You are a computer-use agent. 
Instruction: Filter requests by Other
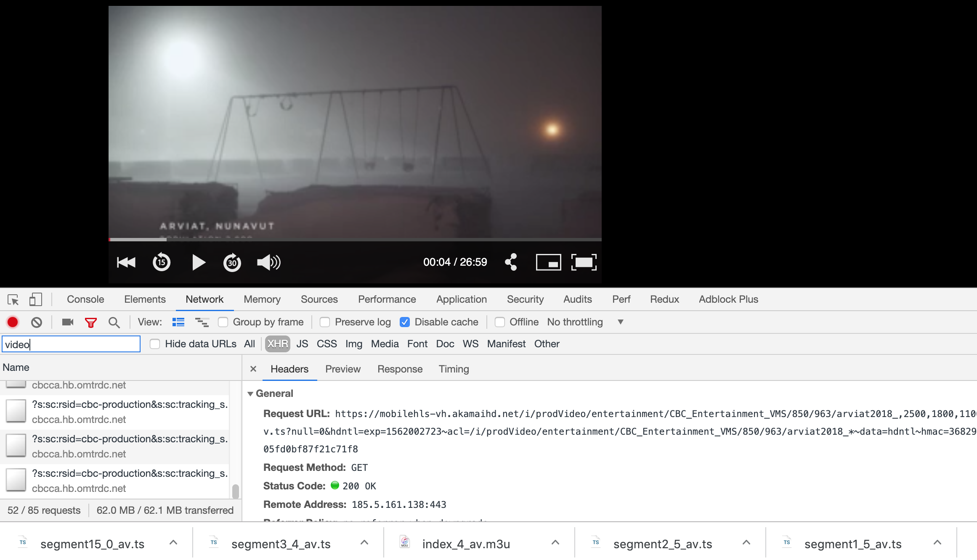(547, 344)
